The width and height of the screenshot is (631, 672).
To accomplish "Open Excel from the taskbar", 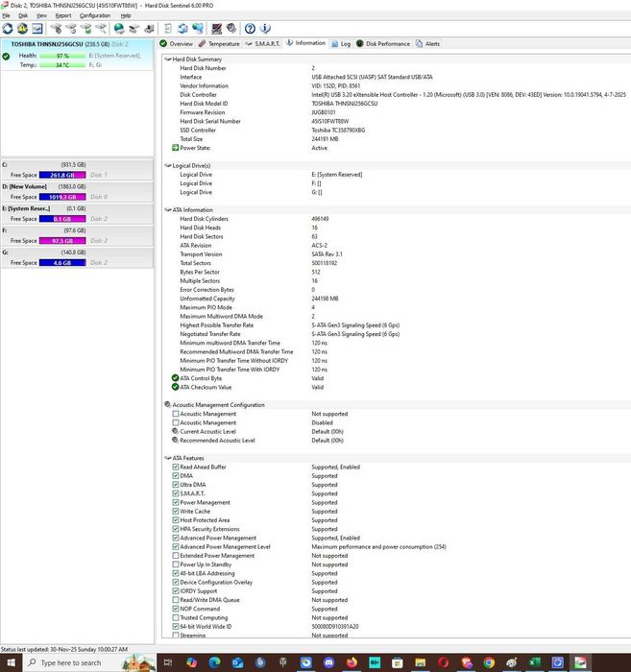I will [x=535, y=662].
